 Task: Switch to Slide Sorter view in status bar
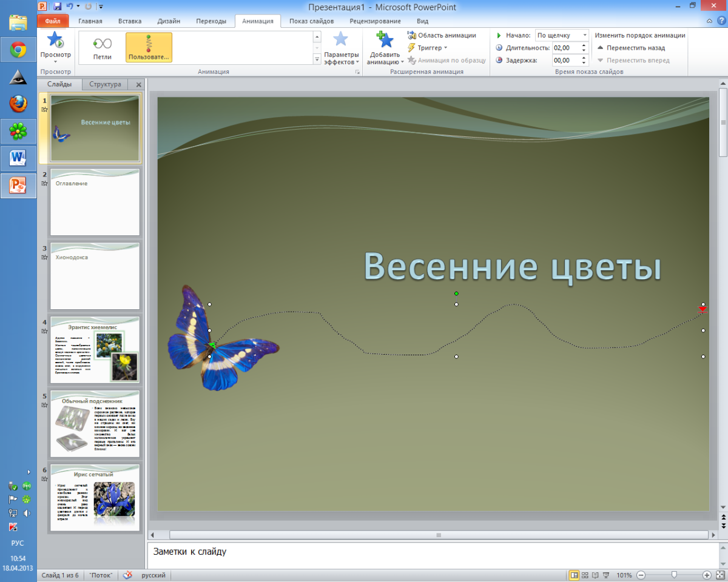(586, 575)
